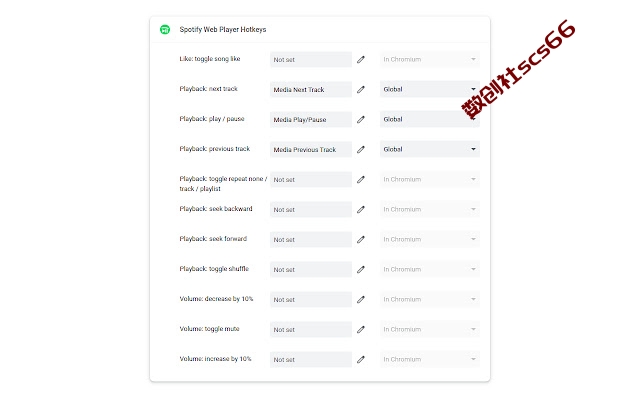Click the Not set field for Volume: decrease
640x400 pixels.
311,300
